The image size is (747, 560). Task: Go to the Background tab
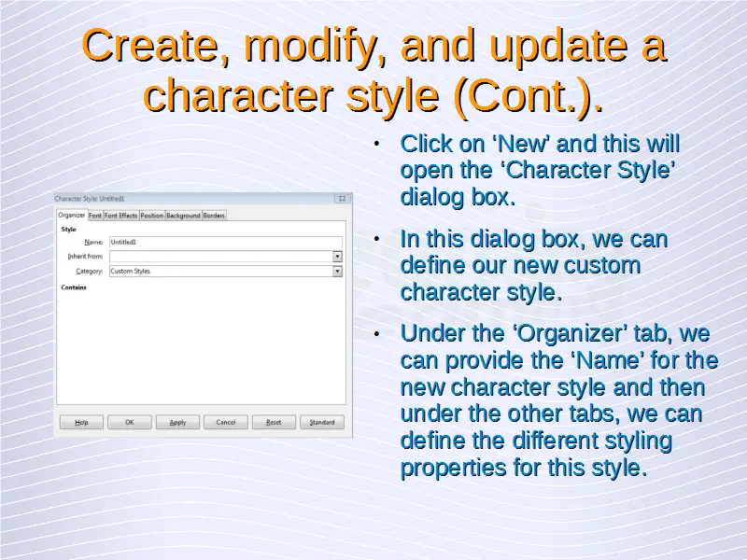click(x=183, y=216)
